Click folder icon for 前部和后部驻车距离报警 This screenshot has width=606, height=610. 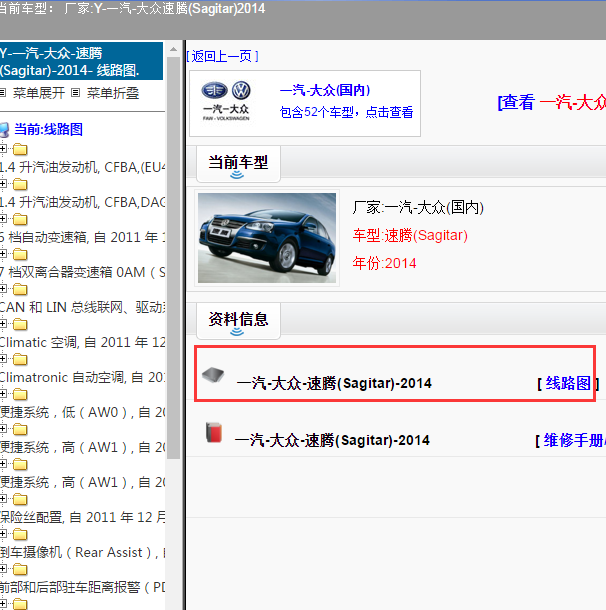pos(20,569)
